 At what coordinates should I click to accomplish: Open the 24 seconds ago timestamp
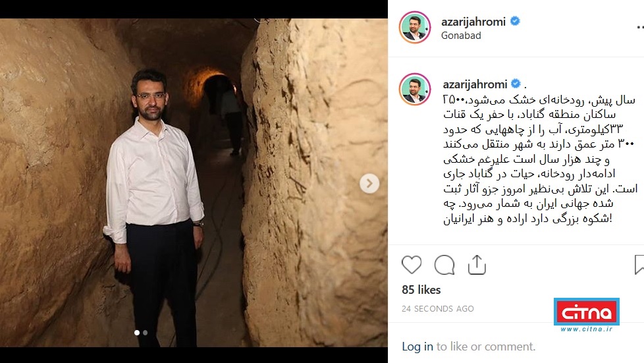coord(438,309)
